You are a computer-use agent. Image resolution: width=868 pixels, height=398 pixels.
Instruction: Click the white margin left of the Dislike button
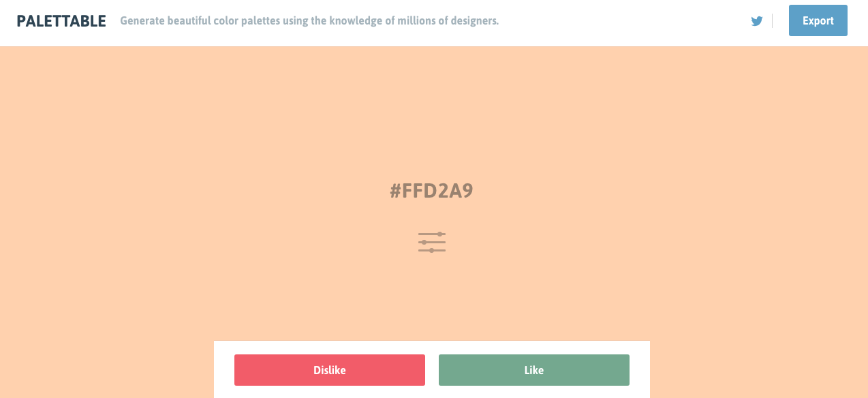coord(224,370)
